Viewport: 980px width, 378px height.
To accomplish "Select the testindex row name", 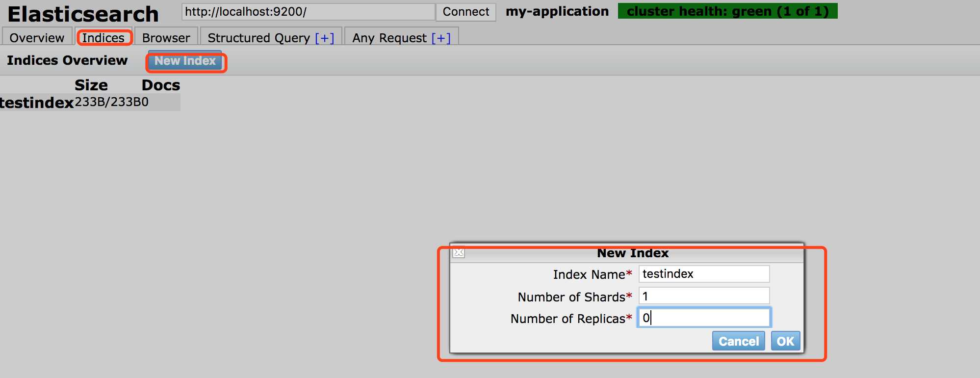I will (37, 103).
